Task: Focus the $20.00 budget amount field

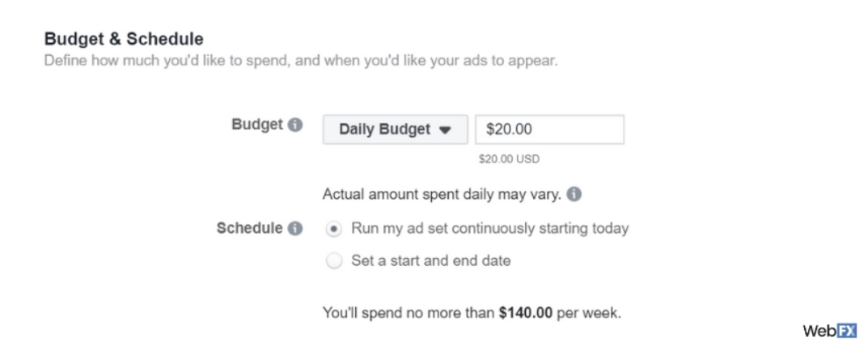Action: coord(549,129)
